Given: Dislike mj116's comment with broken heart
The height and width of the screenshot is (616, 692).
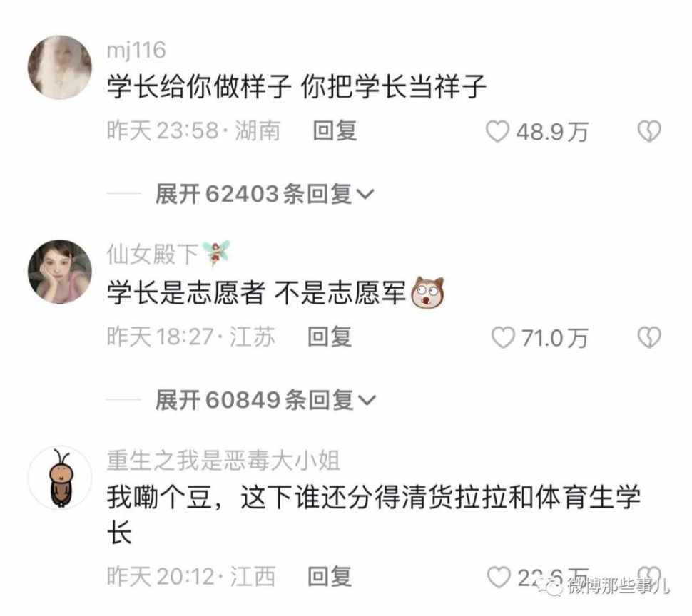Looking at the screenshot, I should click(x=649, y=131).
